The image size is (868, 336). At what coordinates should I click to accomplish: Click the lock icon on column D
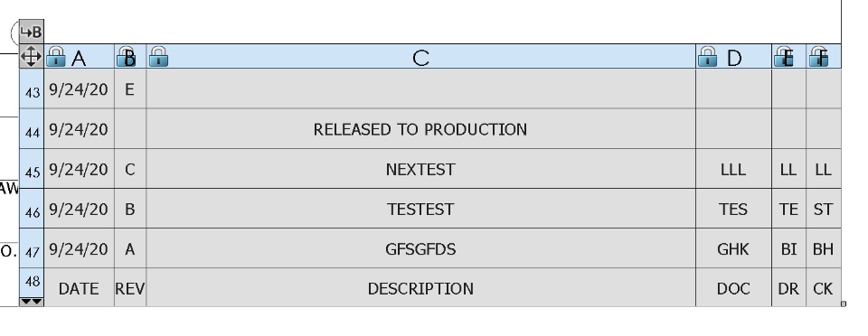coord(707,57)
